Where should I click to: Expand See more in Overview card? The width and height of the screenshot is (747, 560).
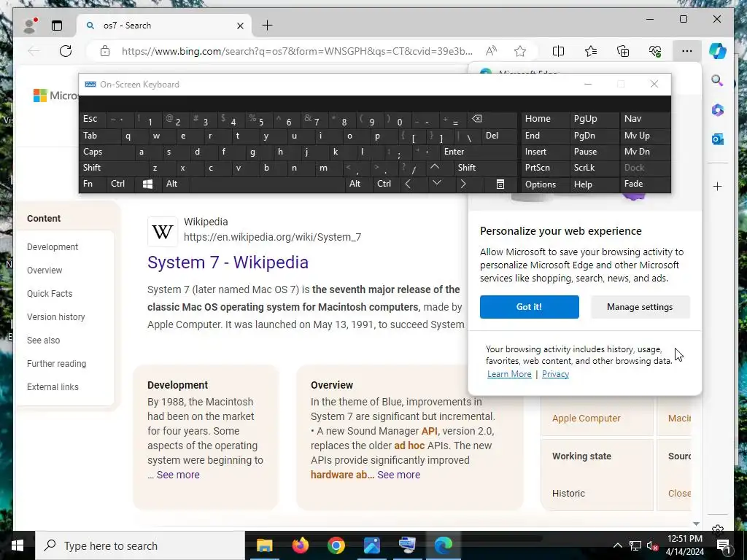click(x=399, y=475)
